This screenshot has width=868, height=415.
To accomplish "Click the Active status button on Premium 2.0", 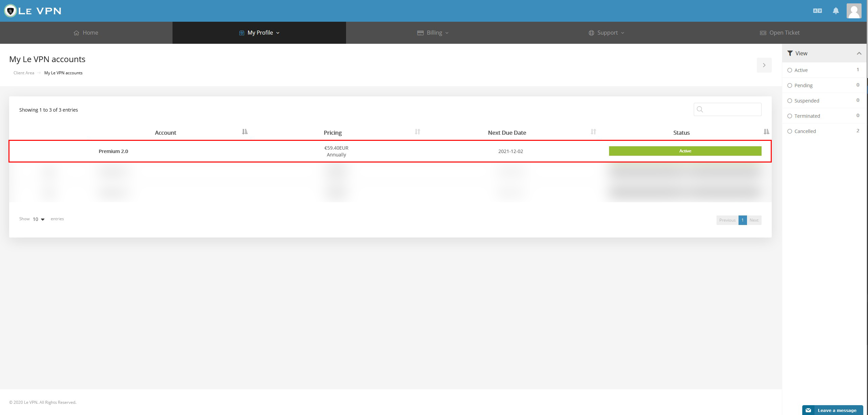I will (x=685, y=151).
